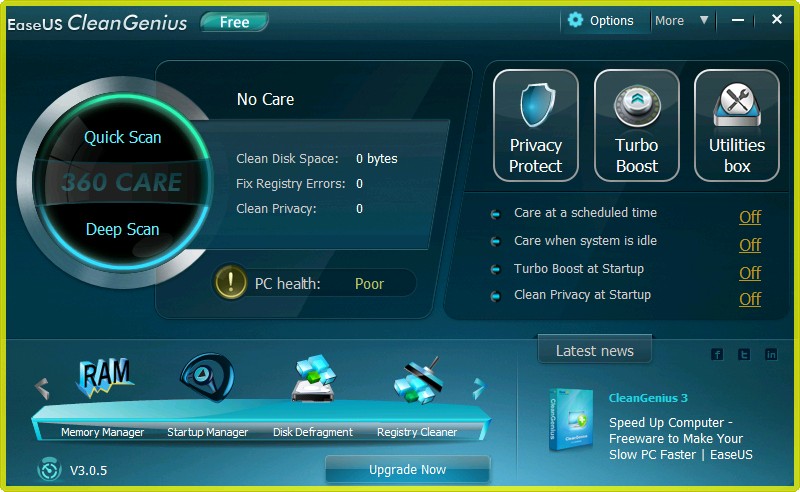
Task: Read the Speed Up Computer news text
Action: click(x=681, y=438)
